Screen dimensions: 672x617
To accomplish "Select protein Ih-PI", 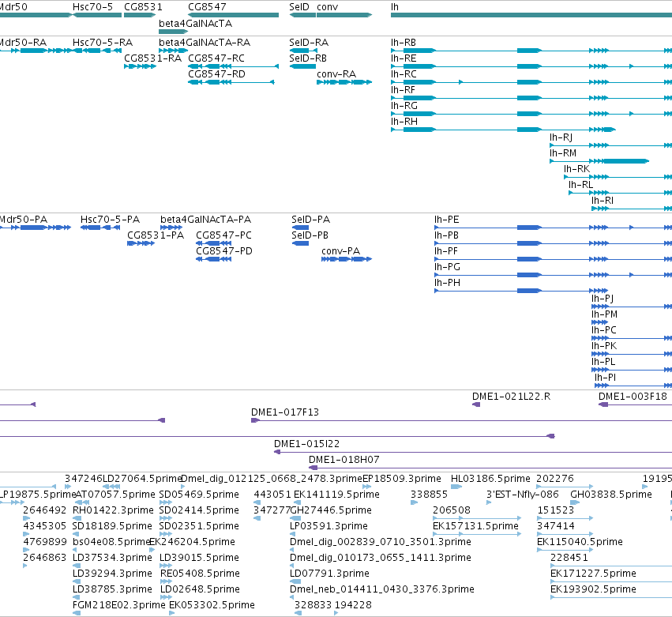I will 605,378.
